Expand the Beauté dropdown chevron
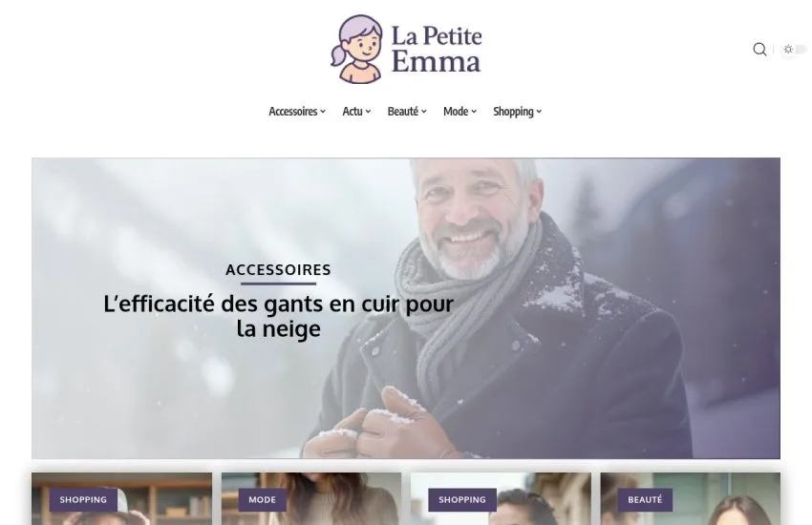The height and width of the screenshot is (525, 812). [x=423, y=112]
